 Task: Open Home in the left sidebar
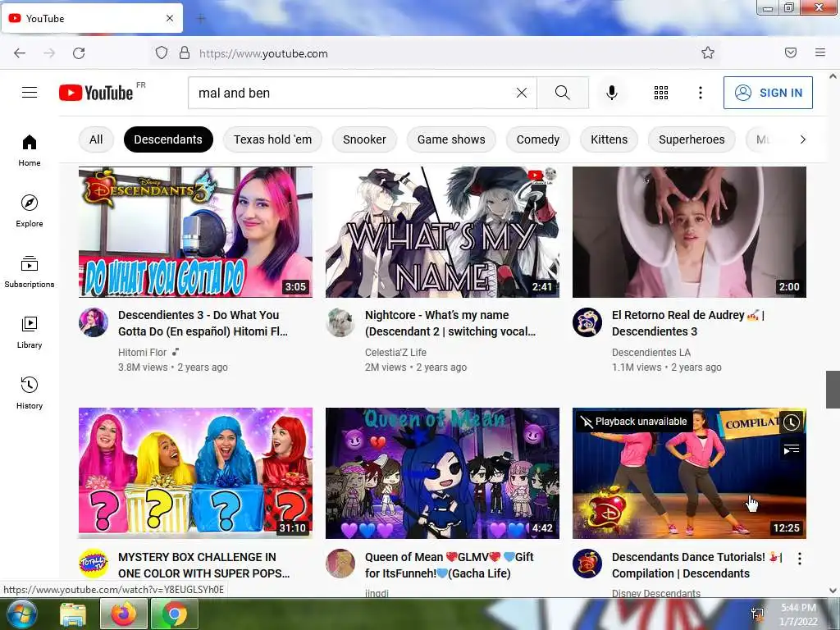[30, 151]
